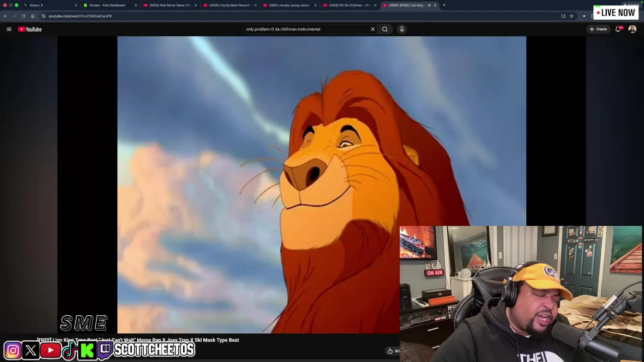Open the browser home button
This screenshot has height=362, width=644.
pos(33,16)
